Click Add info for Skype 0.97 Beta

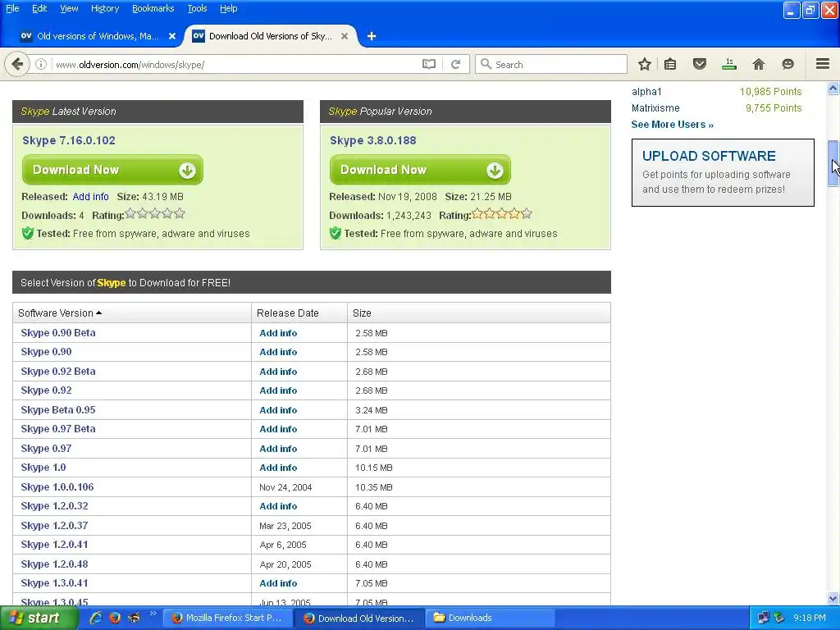(x=278, y=429)
